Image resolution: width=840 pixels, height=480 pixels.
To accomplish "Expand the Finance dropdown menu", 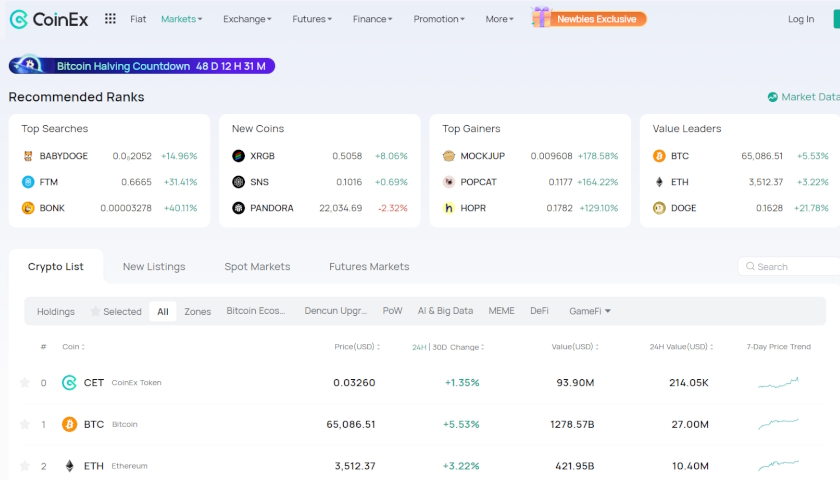I will point(372,19).
